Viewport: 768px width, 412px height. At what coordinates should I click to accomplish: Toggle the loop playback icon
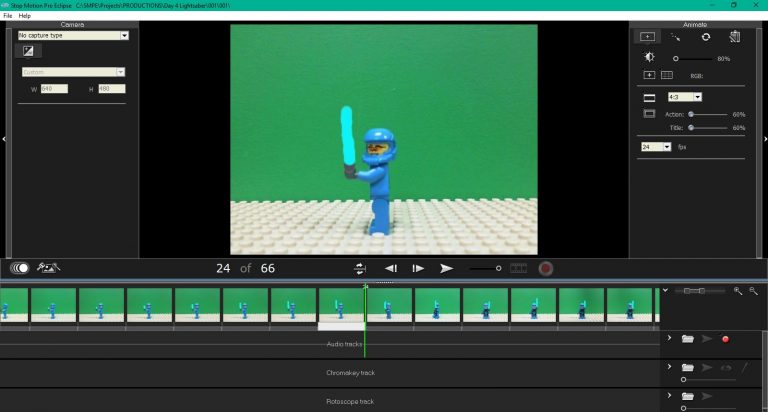coord(360,268)
